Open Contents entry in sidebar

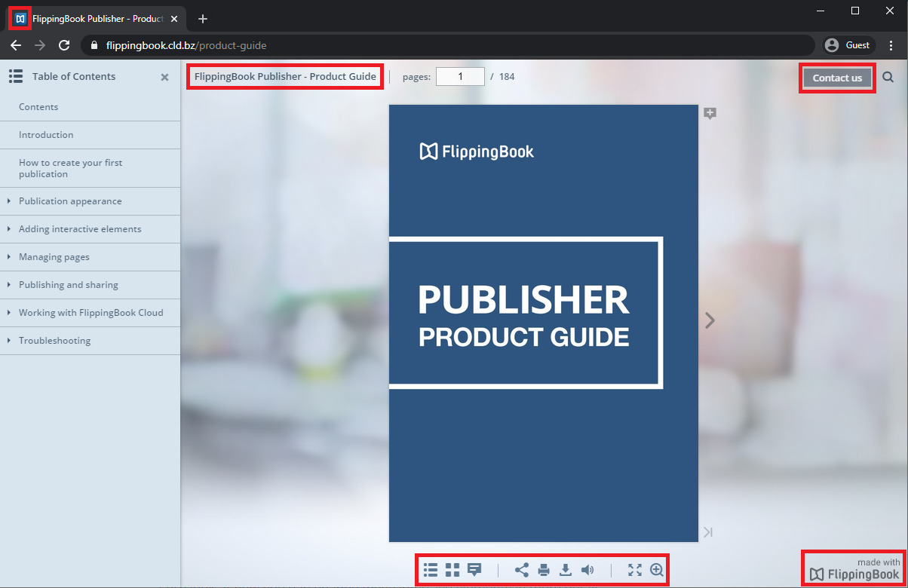(38, 107)
